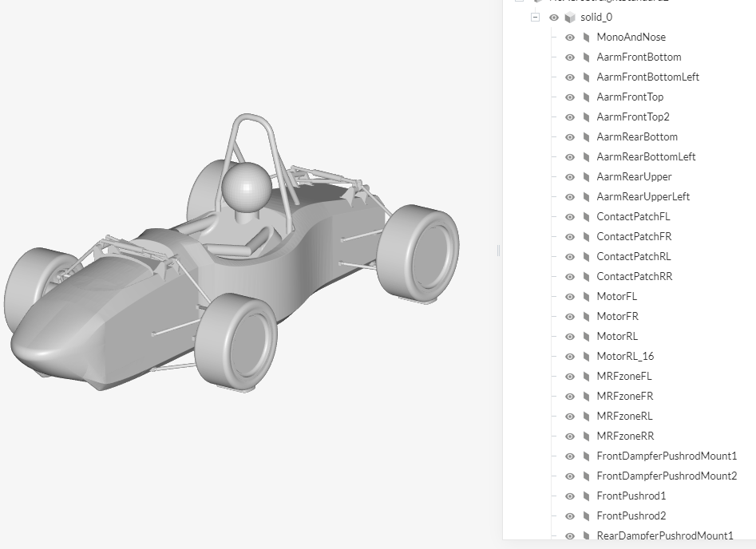Viewport: 756px width, 549px height.
Task: Select the AarmFrontTop2 entry
Action: (x=633, y=117)
